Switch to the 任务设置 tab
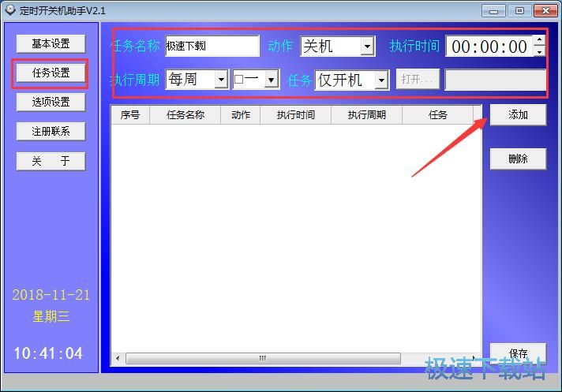 (x=51, y=73)
